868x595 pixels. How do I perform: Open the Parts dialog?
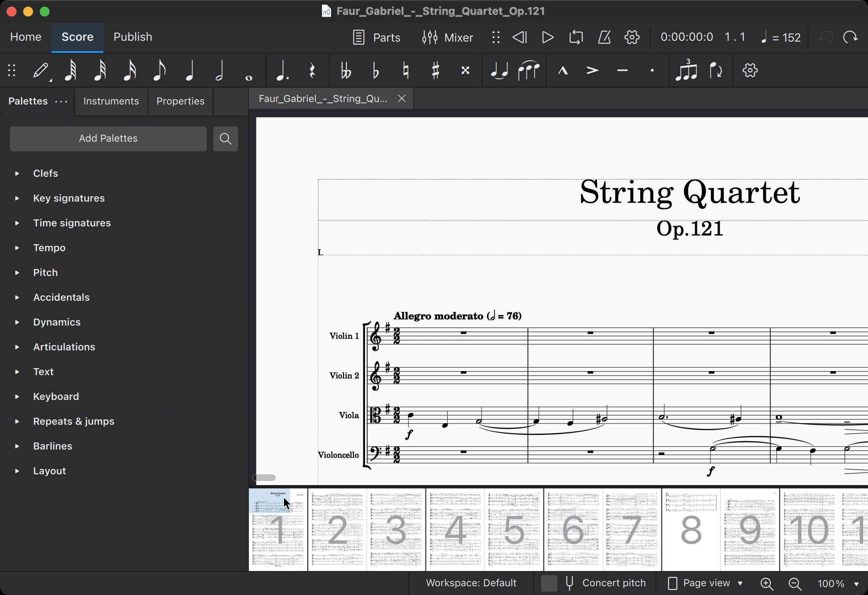(377, 38)
